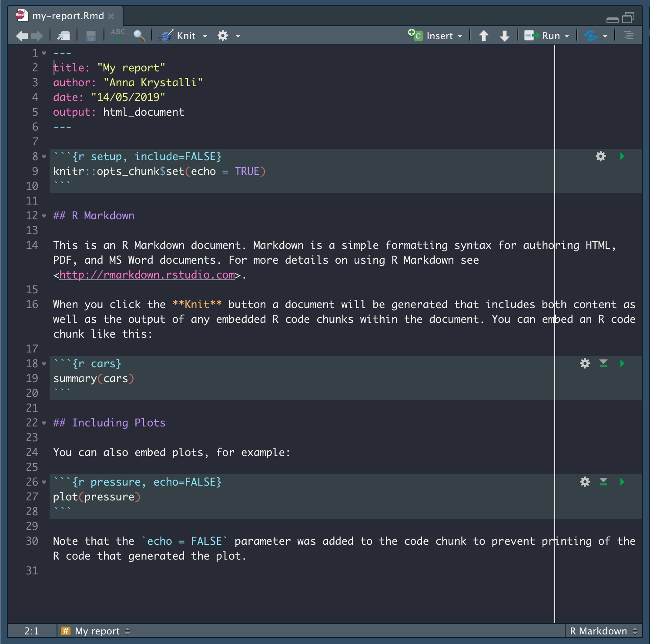
Task: Click the html_document output value
Action: pyautogui.click(x=144, y=112)
